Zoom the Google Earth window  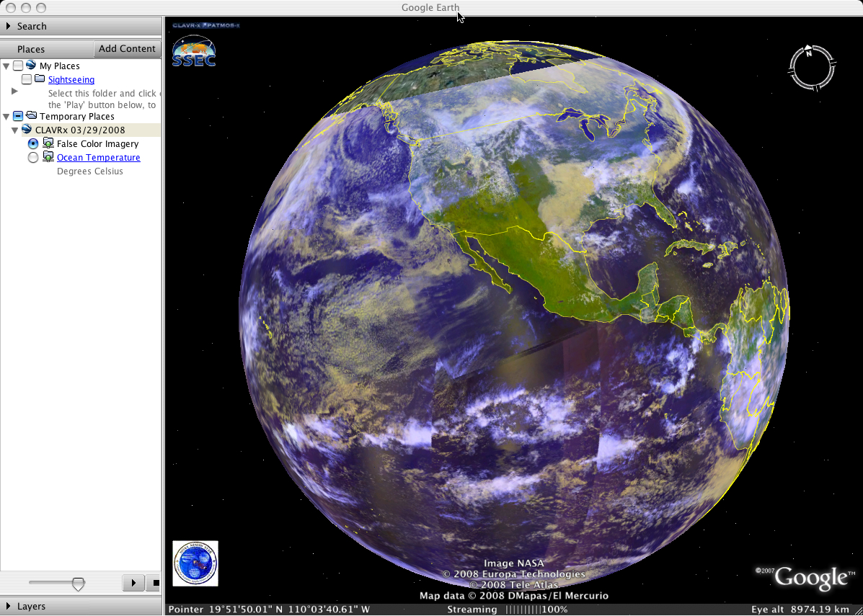coord(40,8)
